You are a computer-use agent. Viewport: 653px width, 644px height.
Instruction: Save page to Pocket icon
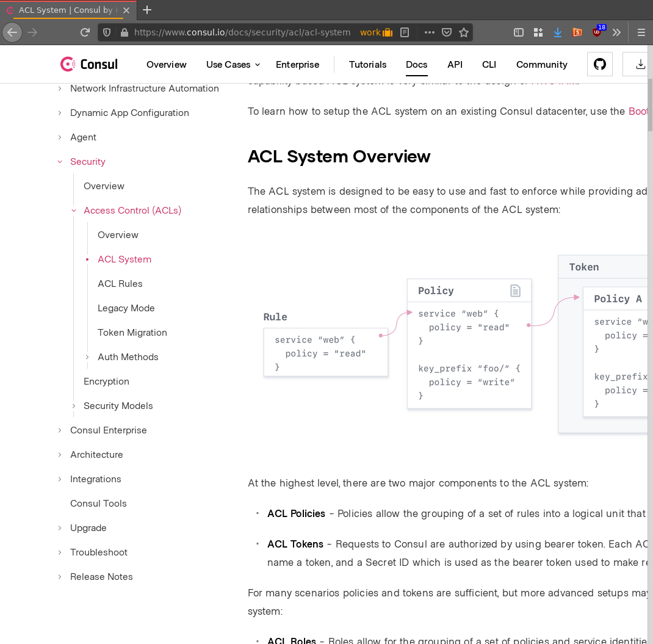[x=447, y=32]
